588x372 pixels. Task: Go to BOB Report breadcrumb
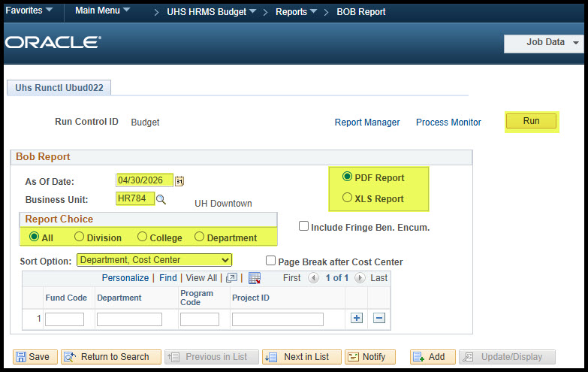(360, 12)
